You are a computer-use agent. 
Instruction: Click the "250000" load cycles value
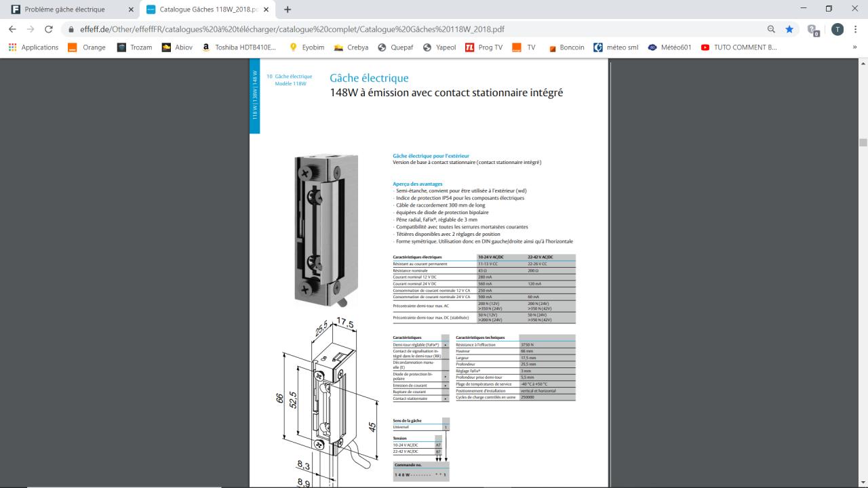coord(527,397)
